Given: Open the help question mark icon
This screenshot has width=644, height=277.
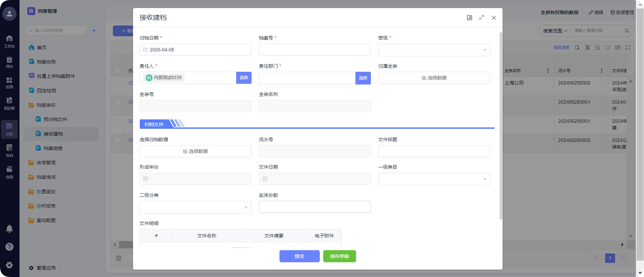Looking at the screenshot, I should pyautogui.click(x=9, y=247).
